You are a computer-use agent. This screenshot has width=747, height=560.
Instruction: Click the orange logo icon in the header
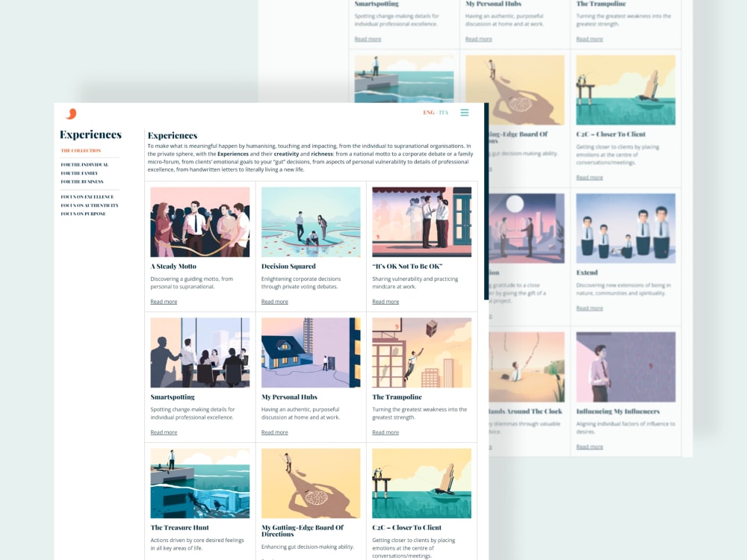pos(71,113)
